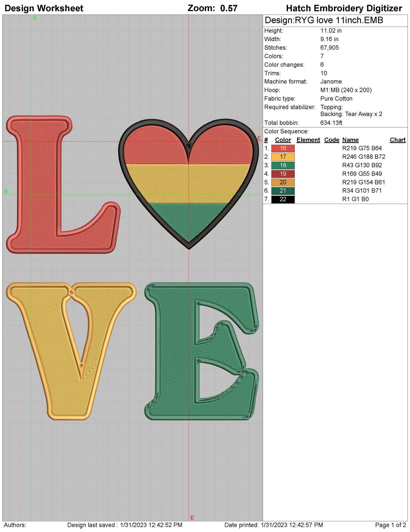Click the red E marker at bottom of canvas

(x=192, y=518)
